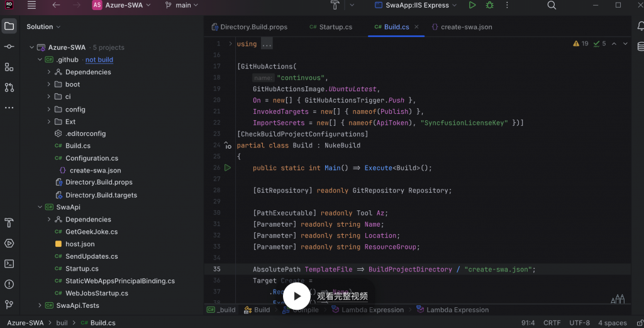
Task: Click the Build class breadcrumb
Action: point(257,310)
